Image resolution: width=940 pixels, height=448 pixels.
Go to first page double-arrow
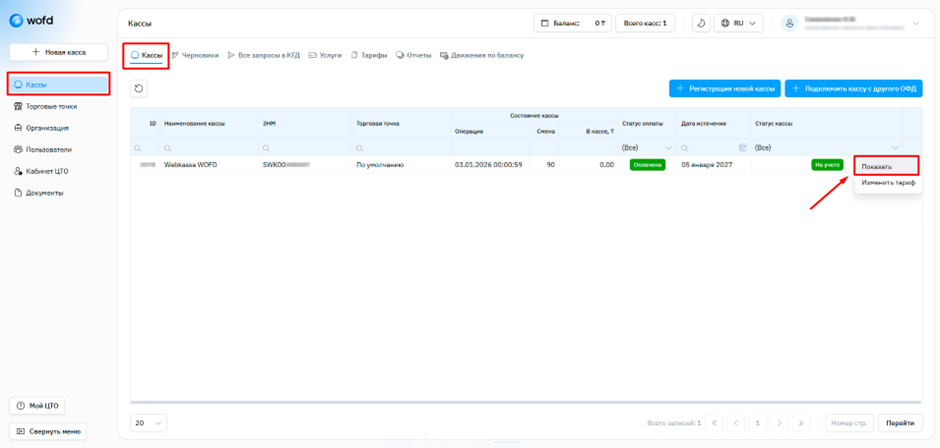point(715,423)
